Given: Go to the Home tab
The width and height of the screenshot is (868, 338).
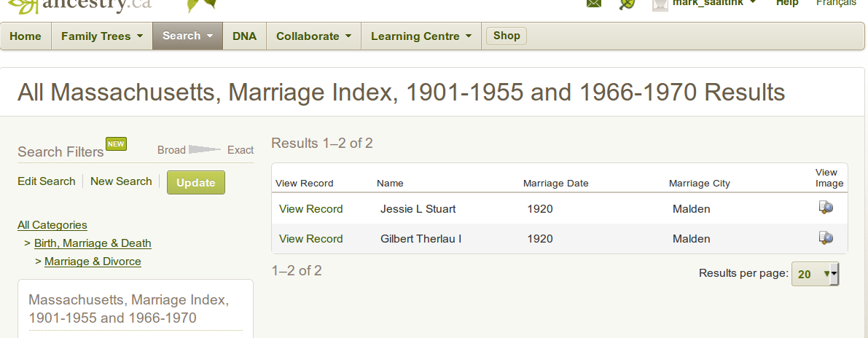Looking at the screenshot, I should (26, 36).
